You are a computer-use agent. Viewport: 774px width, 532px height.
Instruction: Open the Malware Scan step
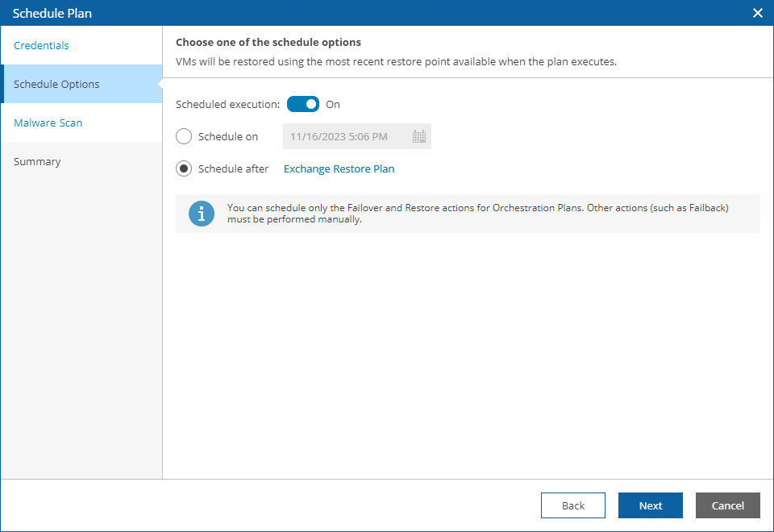coord(48,123)
